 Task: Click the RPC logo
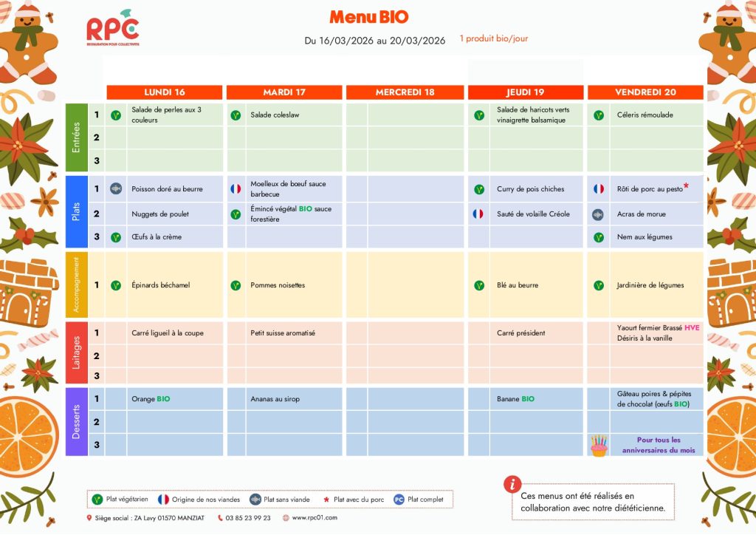tap(112, 31)
